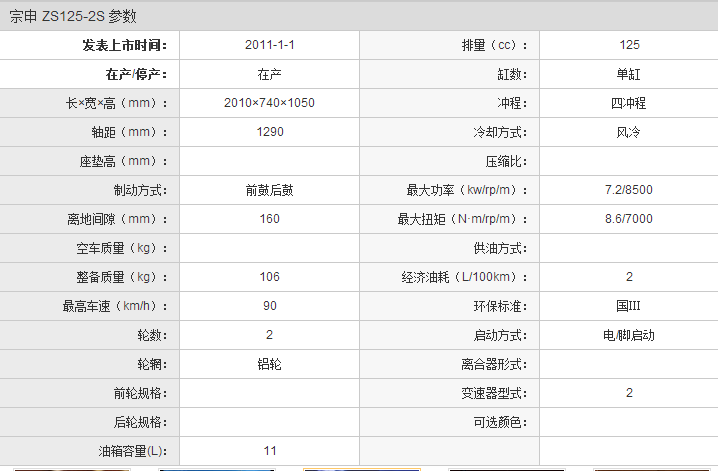Select the 轴距（mm） label
This screenshot has height=471, width=718.
(130, 132)
